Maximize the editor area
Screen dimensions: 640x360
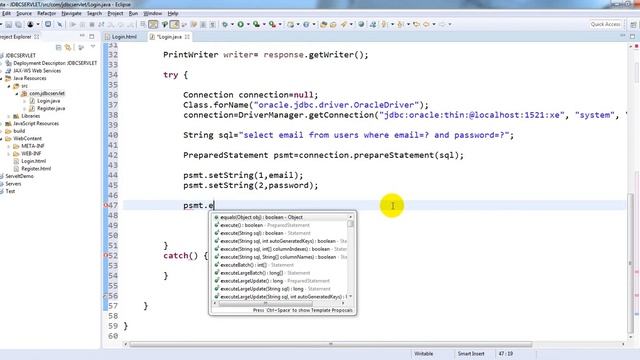click(x=632, y=36)
